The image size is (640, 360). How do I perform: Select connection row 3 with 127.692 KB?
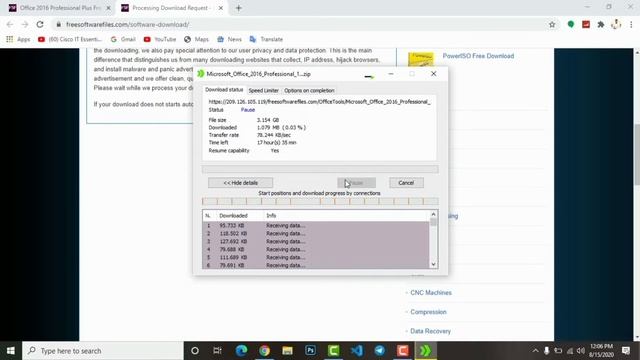pos(316,241)
